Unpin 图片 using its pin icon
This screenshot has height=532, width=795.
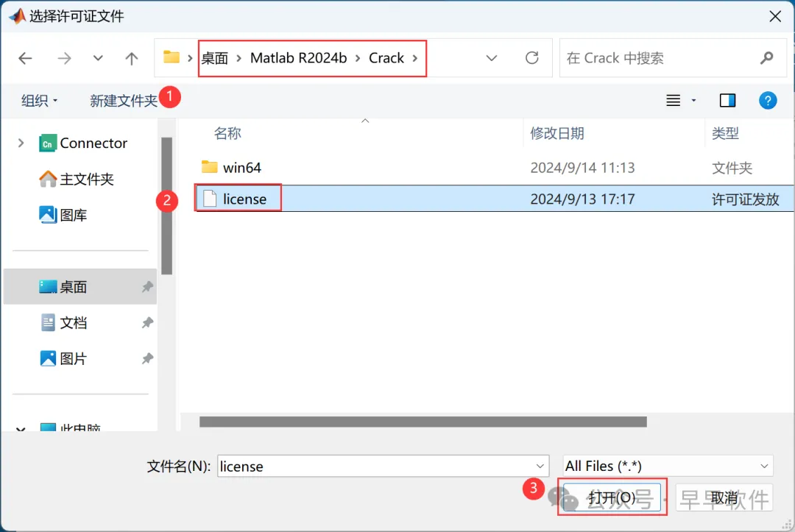coord(147,359)
